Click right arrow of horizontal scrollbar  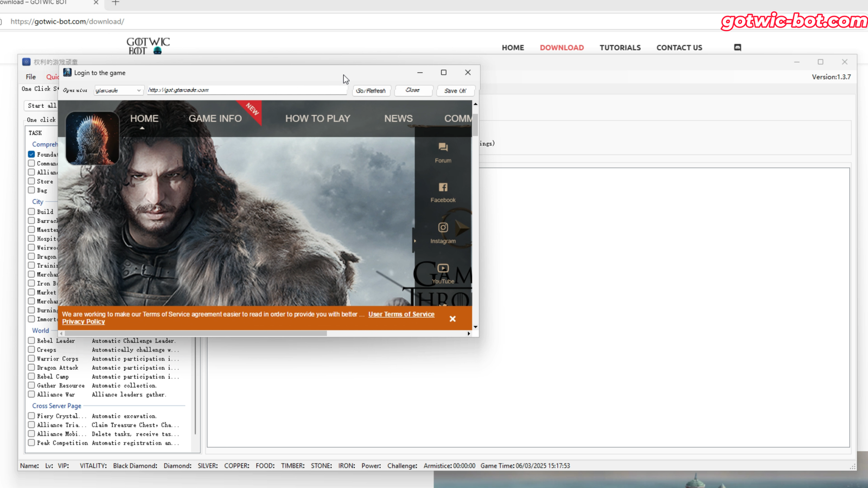coord(469,333)
